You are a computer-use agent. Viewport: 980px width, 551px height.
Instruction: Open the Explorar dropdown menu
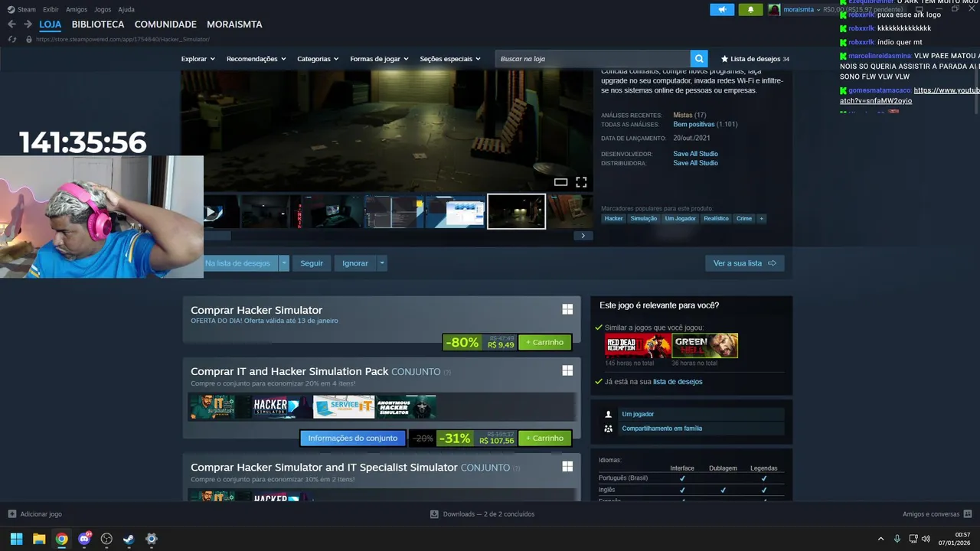click(x=198, y=59)
